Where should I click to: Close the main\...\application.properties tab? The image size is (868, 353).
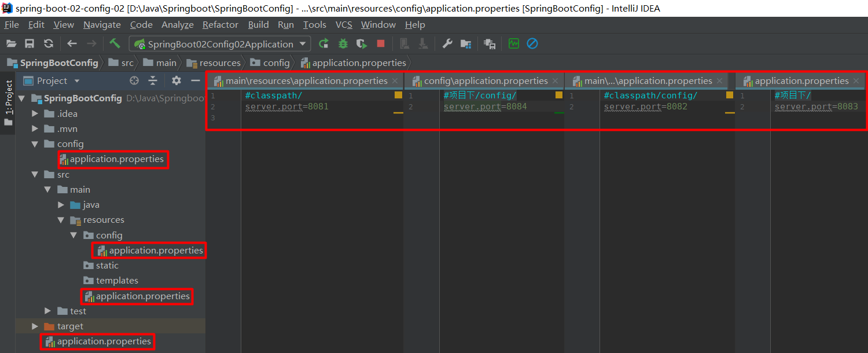click(x=720, y=81)
